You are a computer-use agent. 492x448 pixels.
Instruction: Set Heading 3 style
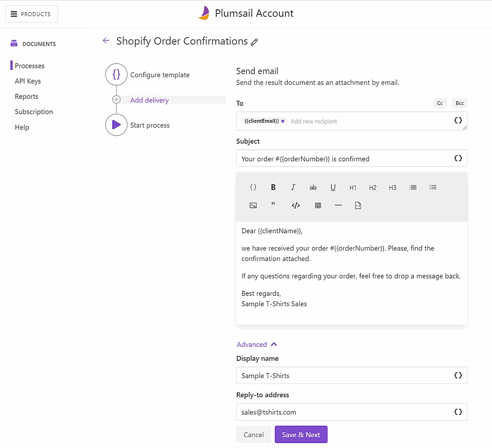tap(393, 188)
